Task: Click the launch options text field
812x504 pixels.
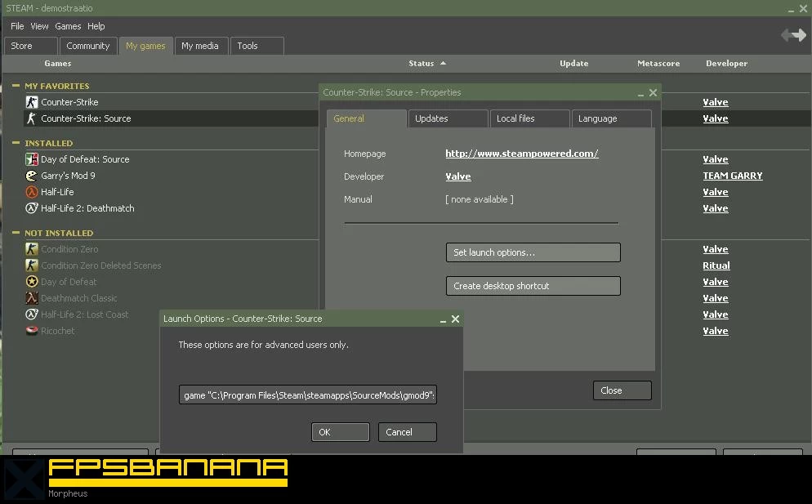Action: point(310,395)
